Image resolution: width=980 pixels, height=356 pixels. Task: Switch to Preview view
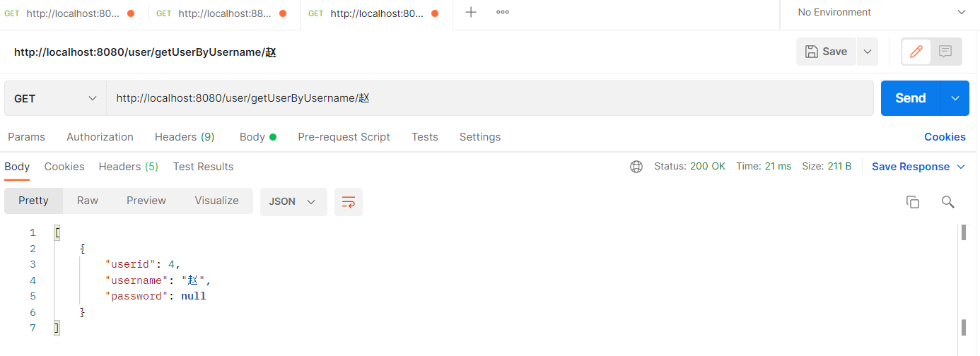(x=146, y=201)
